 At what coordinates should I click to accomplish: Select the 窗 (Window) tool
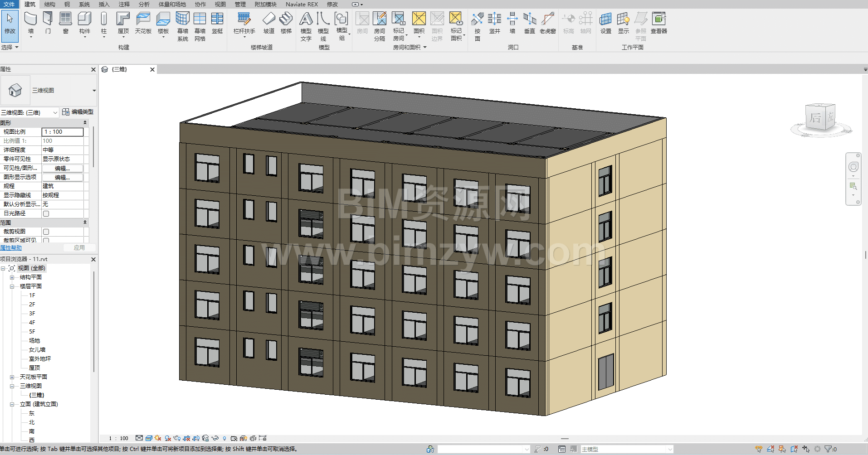click(x=66, y=24)
